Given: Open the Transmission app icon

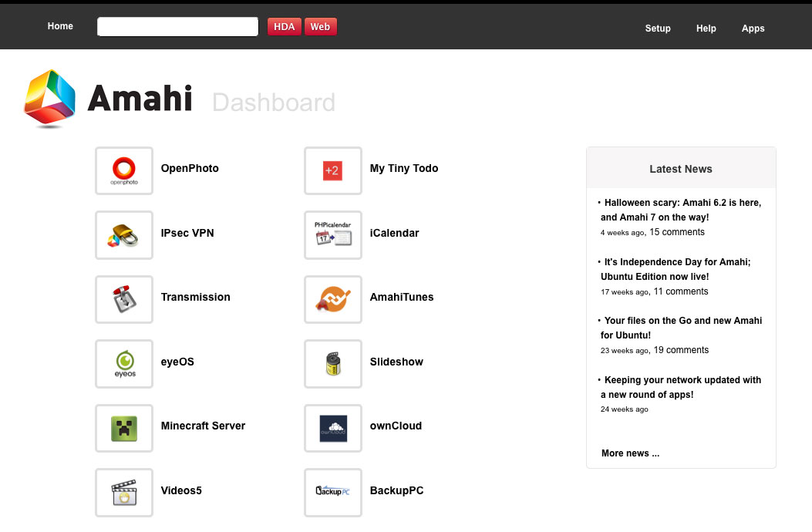Looking at the screenshot, I should tap(124, 299).
